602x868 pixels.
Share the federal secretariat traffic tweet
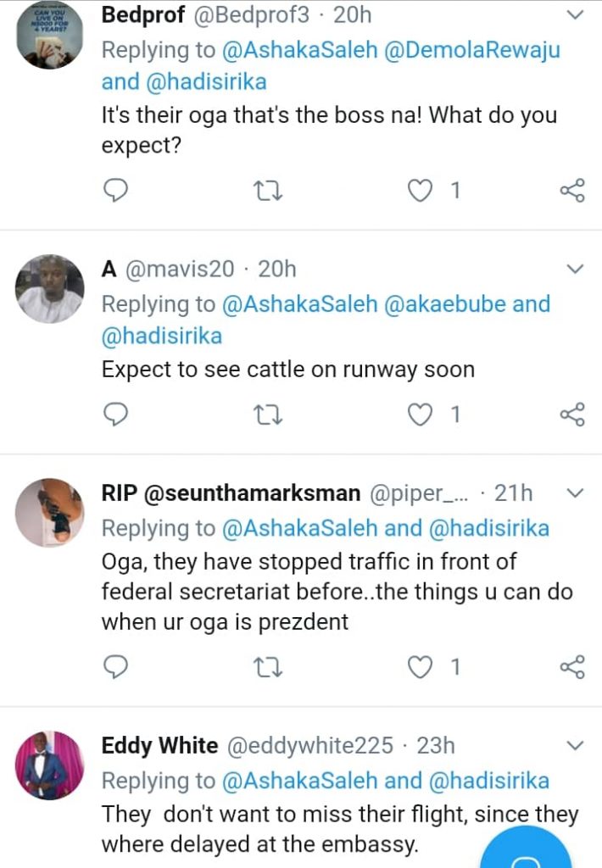572,667
